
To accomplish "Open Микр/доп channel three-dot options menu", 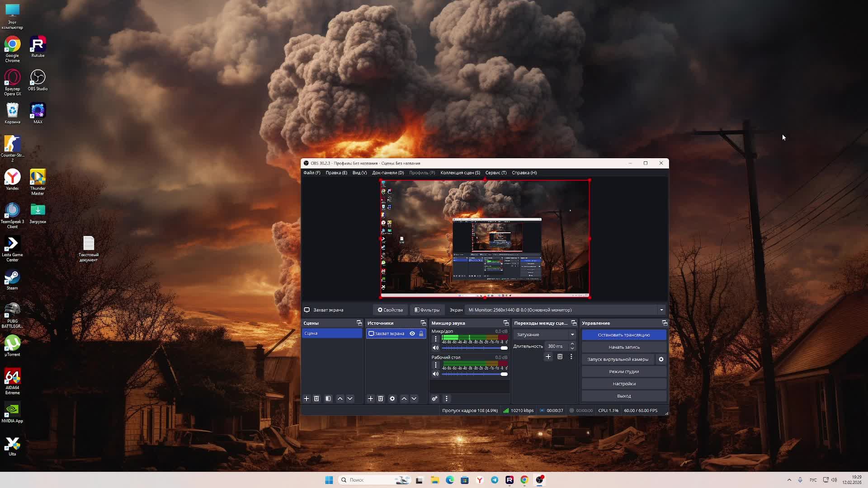I will pyautogui.click(x=436, y=339).
